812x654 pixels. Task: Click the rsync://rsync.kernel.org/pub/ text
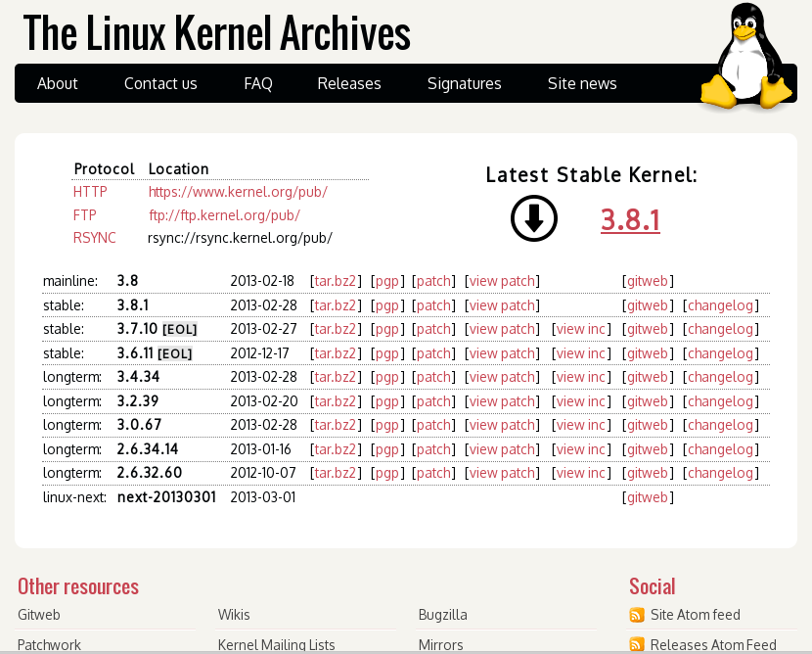coord(240,238)
